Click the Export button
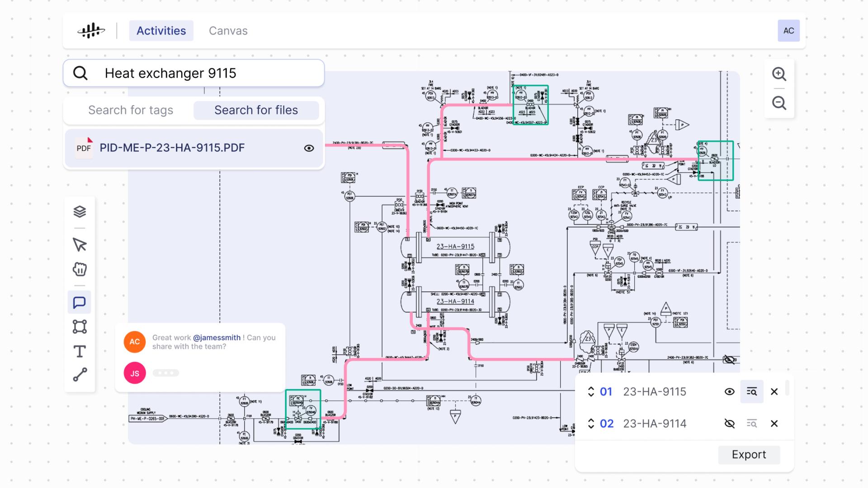 pyautogui.click(x=749, y=455)
